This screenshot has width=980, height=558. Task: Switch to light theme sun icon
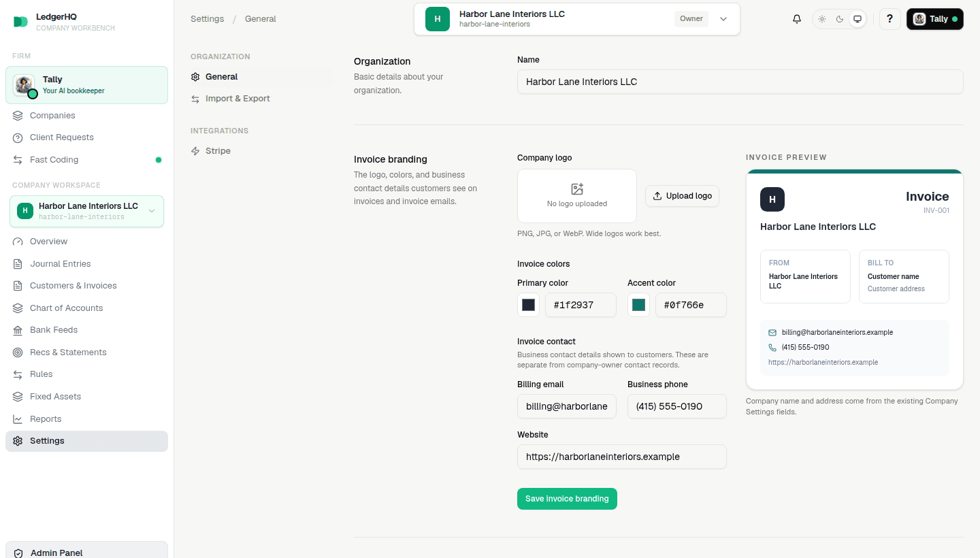click(822, 19)
